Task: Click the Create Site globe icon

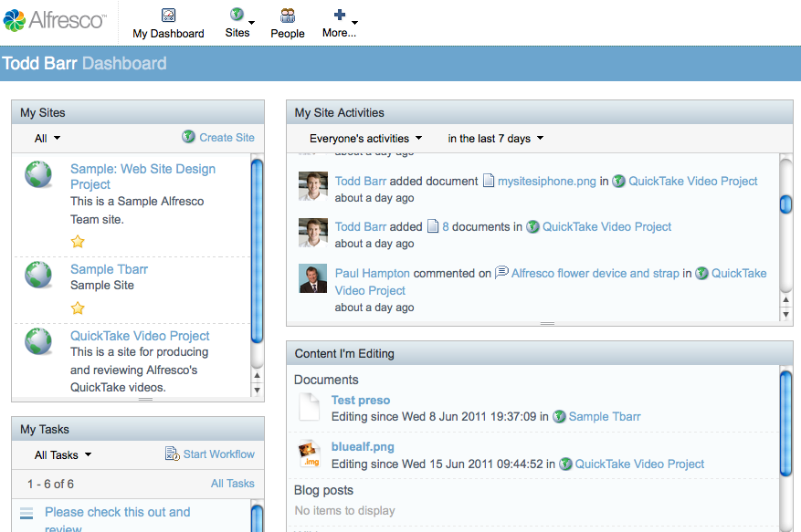Action: (188, 137)
